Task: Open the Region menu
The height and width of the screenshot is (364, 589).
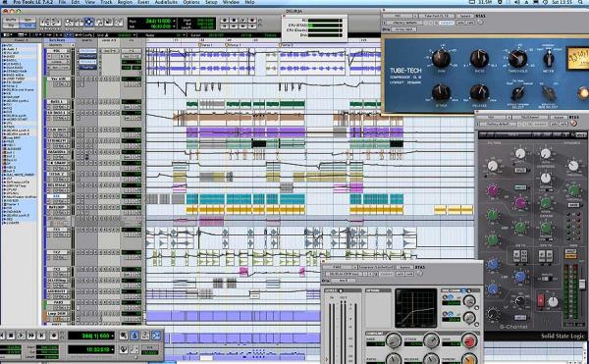Action: (x=125, y=2)
